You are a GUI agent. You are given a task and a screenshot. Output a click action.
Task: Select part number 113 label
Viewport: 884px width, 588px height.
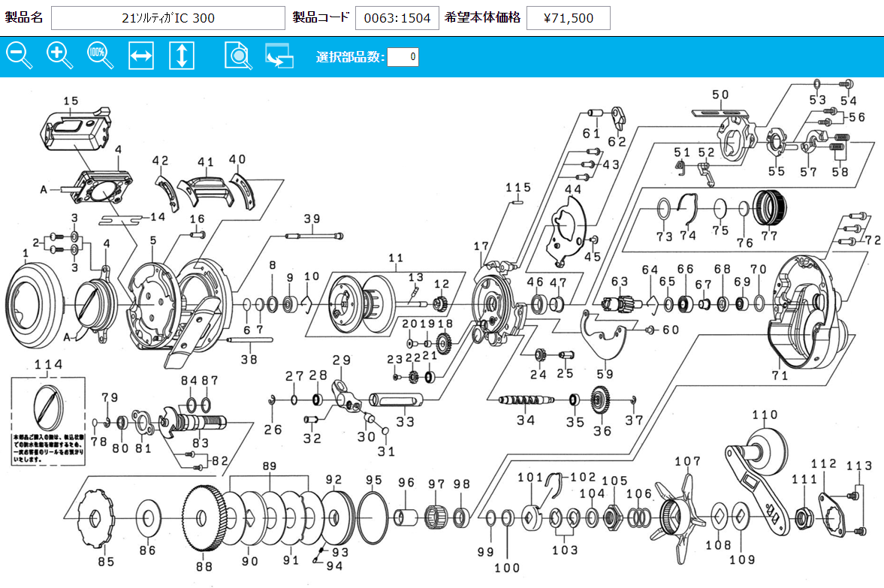click(x=859, y=466)
